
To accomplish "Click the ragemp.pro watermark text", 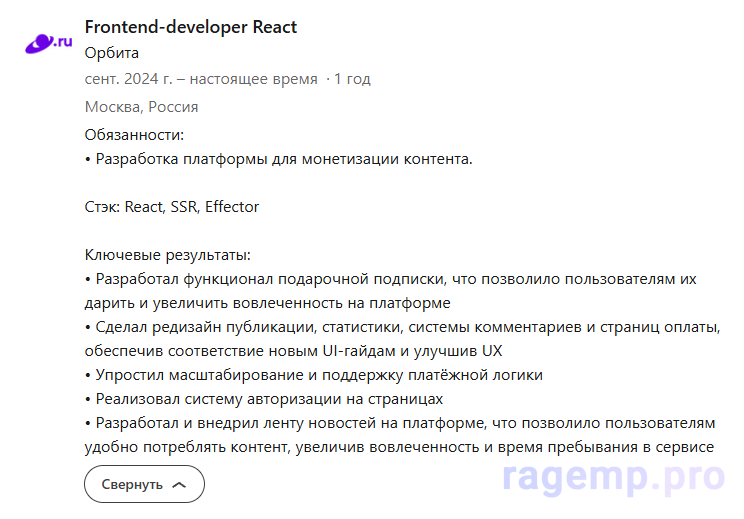I will [613, 478].
